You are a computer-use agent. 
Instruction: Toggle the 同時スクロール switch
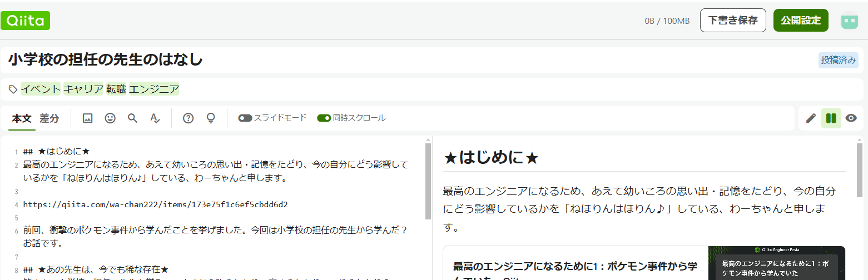[x=324, y=118]
